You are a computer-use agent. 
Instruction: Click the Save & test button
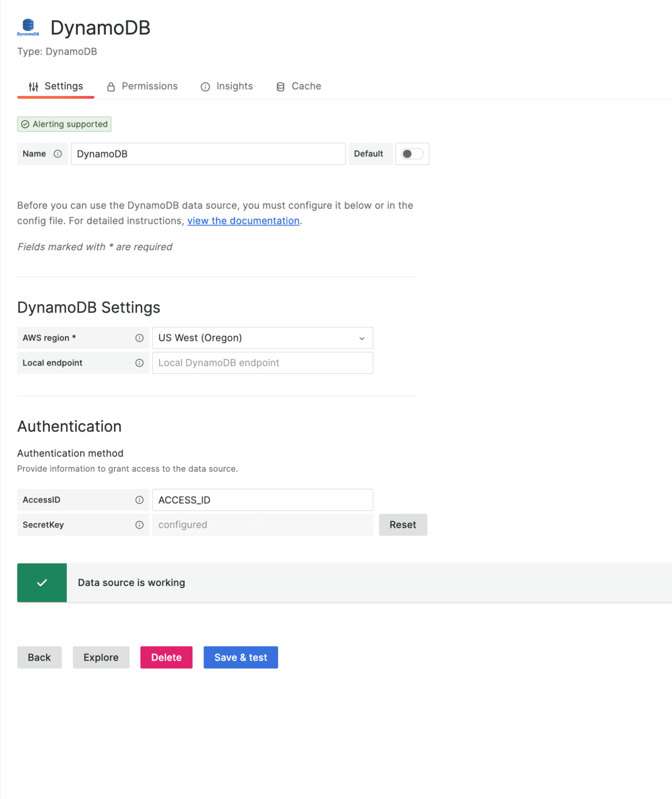(x=241, y=658)
